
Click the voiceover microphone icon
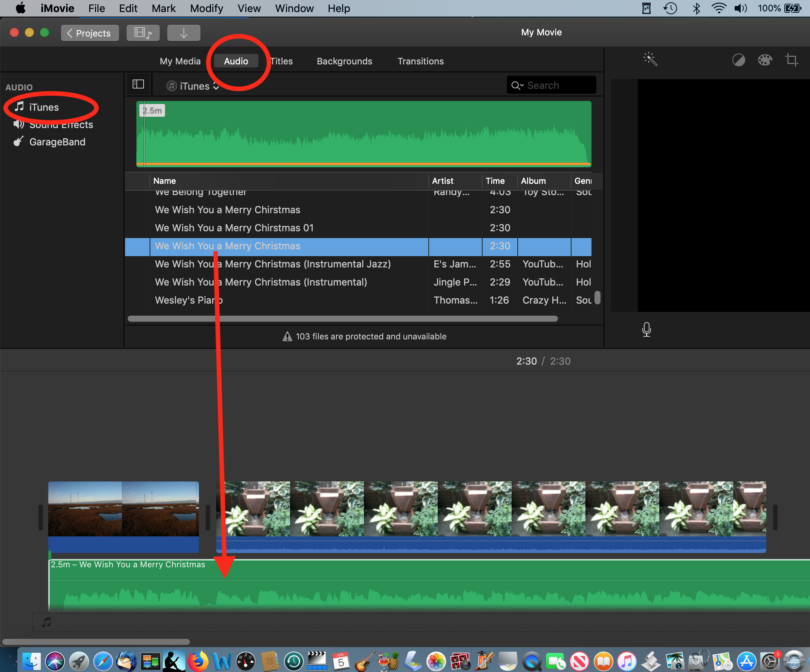click(646, 330)
